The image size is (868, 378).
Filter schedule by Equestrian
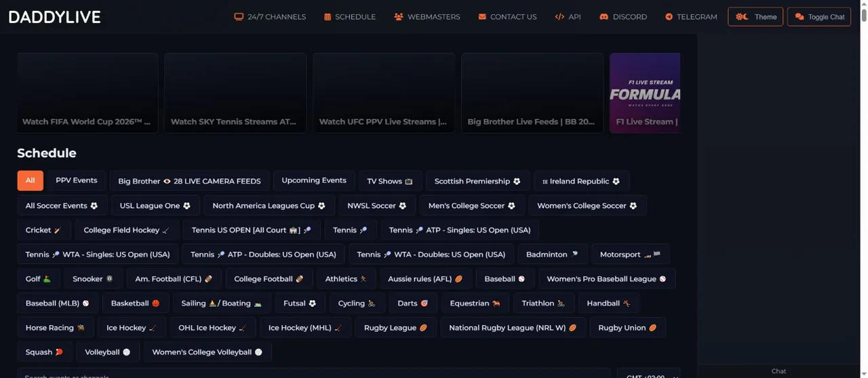pyautogui.click(x=475, y=303)
